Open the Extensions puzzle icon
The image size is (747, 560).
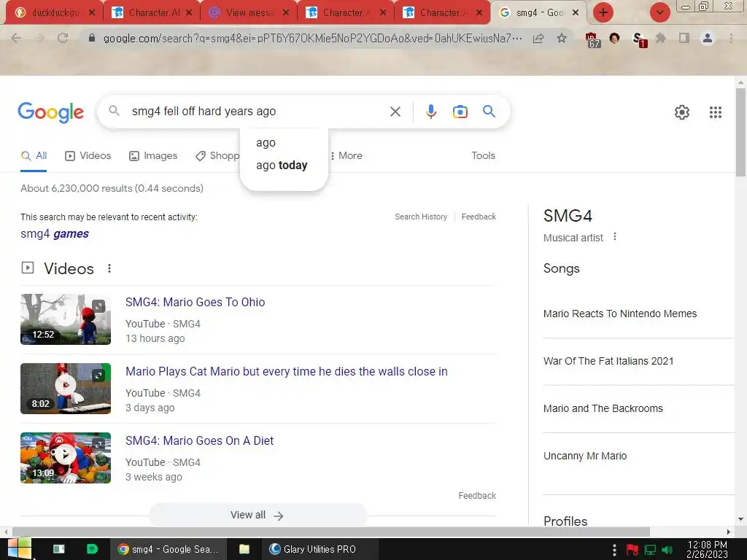tap(660, 38)
